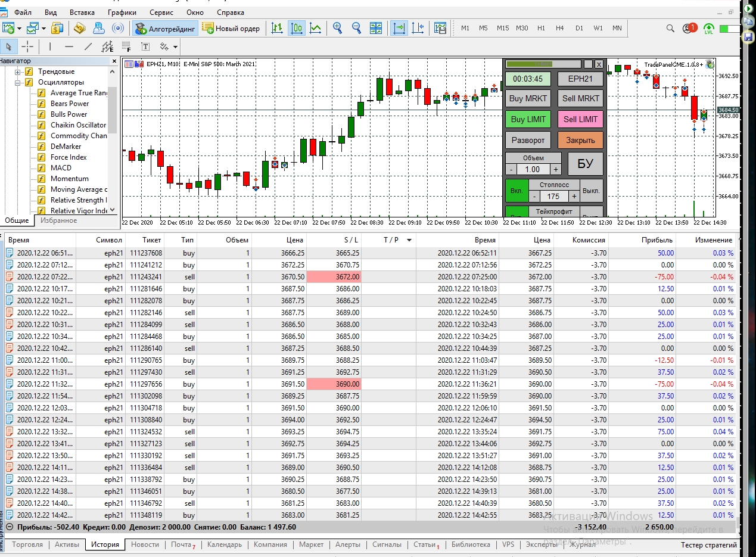The width and height of the screenshot is (756, 557).
Task: Turn off Стоплосс with Выкл. button
Action: [591, 191]
